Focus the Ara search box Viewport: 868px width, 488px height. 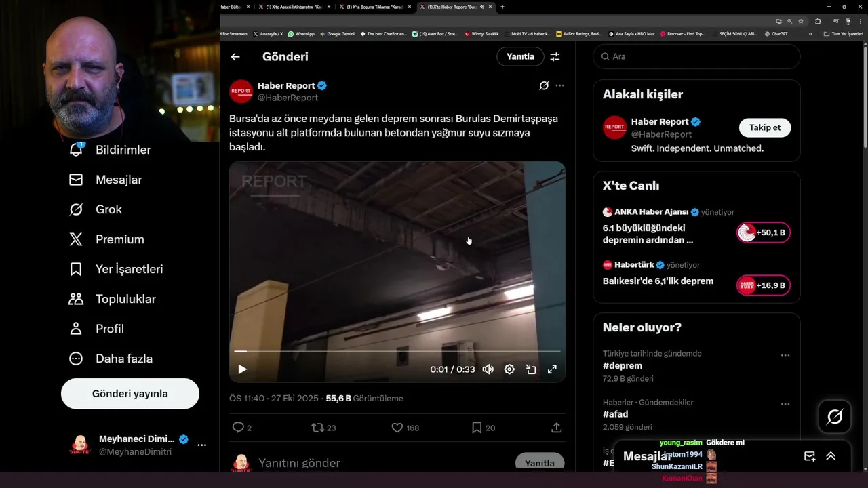click(x=697, y=56)
